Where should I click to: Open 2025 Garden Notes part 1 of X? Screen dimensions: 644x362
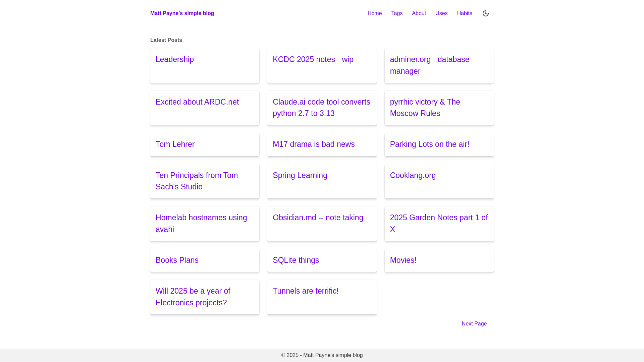(439, 223)
